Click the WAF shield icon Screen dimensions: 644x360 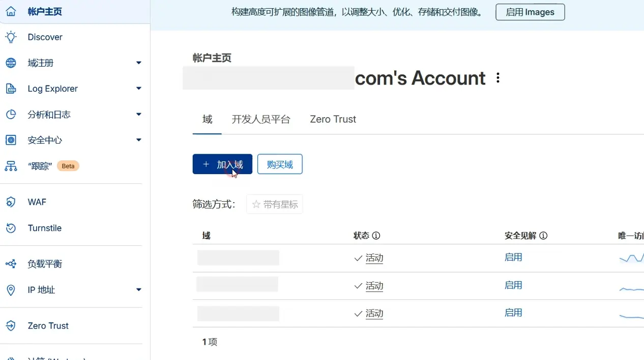click(x=11, y=202)
